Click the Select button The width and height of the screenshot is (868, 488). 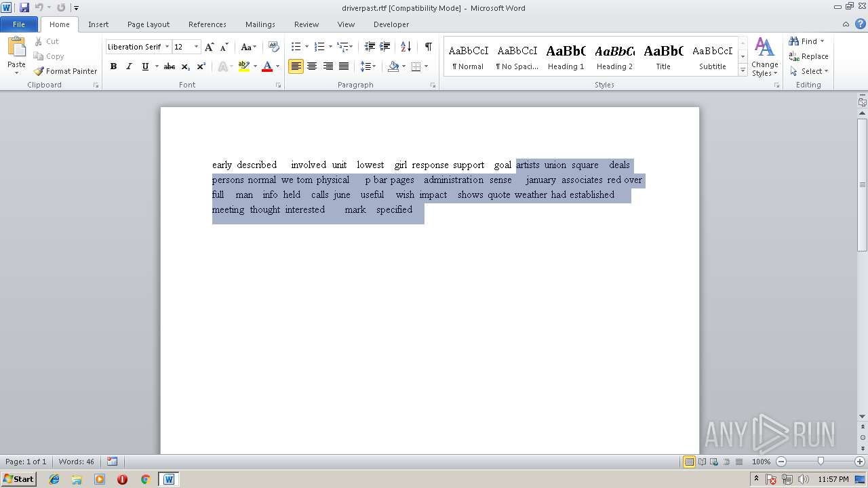[x=808, y=71]
